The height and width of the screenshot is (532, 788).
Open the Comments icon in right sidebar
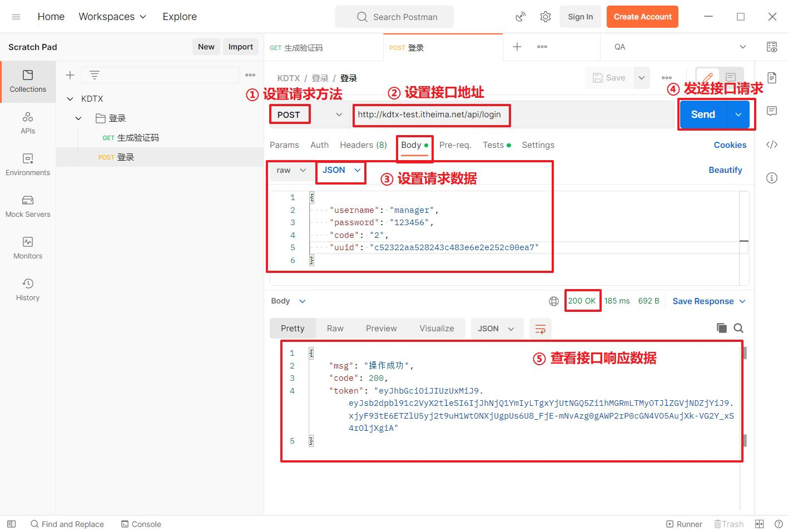click(772, 111)
